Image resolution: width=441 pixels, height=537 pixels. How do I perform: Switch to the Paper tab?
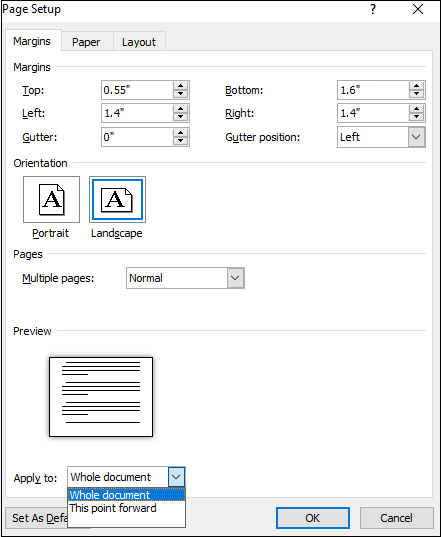click(x=86, y=42)
